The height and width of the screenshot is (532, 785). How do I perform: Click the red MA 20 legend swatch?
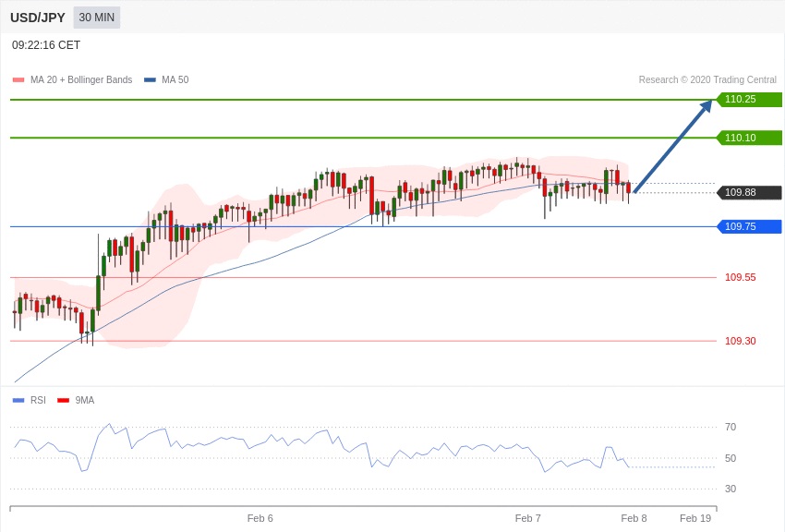[18, 80]
